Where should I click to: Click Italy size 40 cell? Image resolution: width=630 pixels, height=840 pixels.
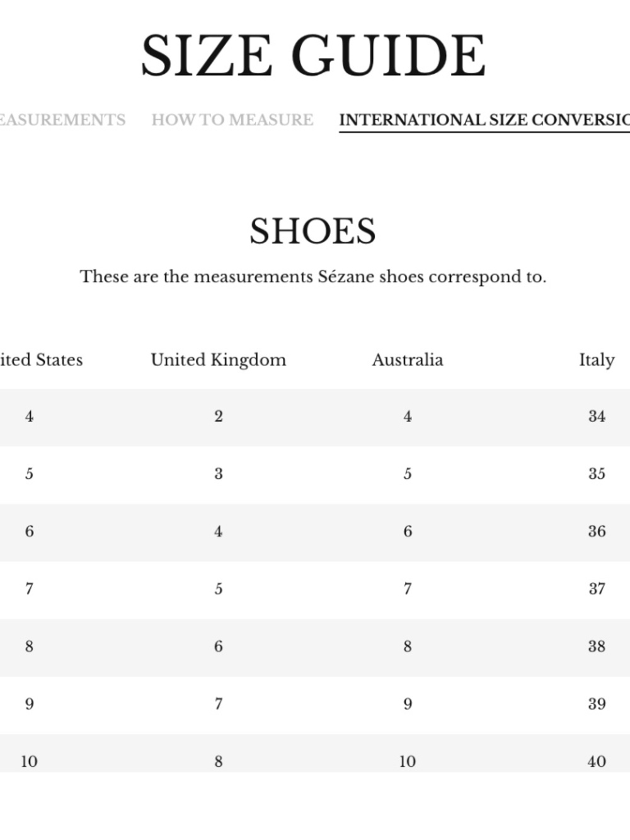[597, 761]
